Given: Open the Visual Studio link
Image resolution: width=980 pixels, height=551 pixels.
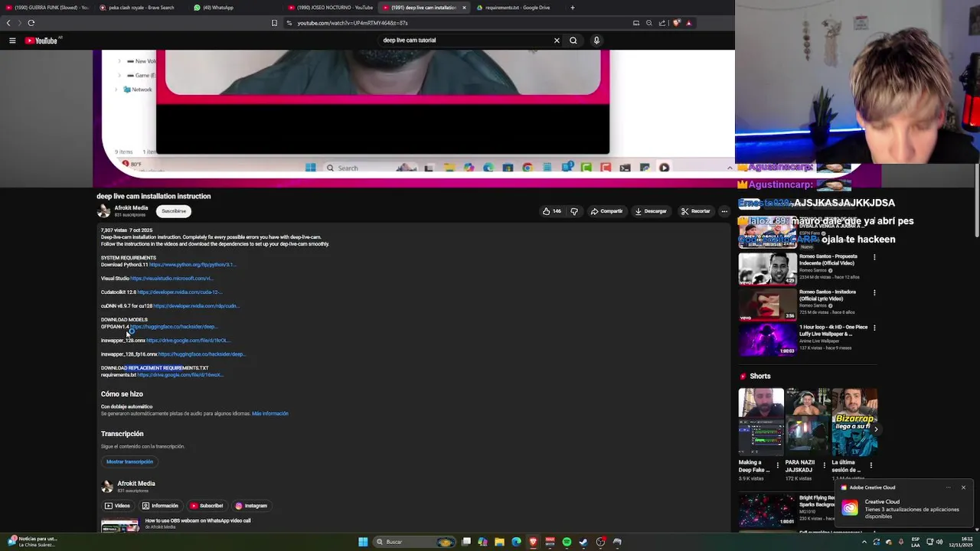Looking at the screenshot, I should pyautogui.click(x=171, y=279).
